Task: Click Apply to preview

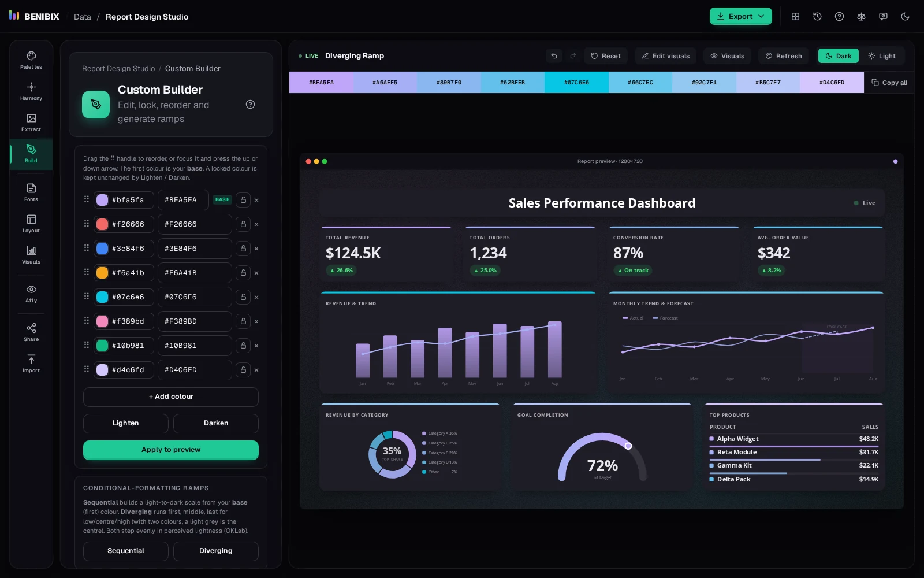Action: [171, 450]
